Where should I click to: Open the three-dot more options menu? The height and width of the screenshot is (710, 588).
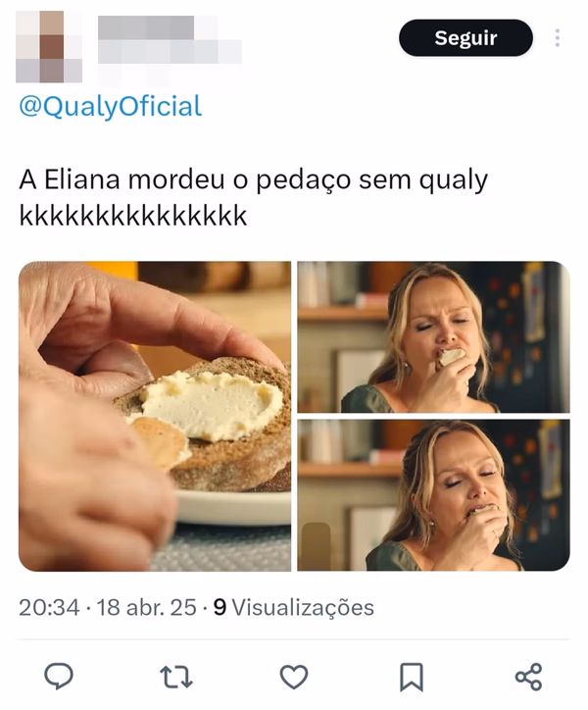click(558, 37)
